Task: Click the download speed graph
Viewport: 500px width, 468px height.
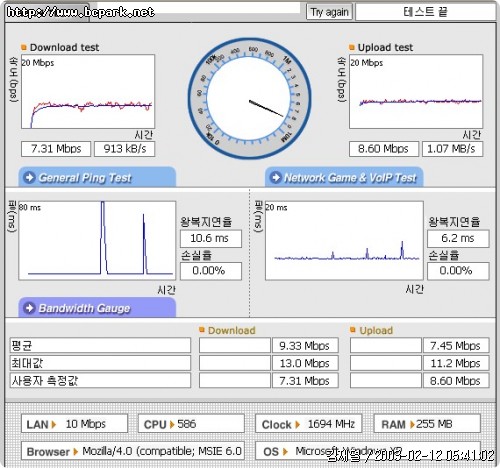Action: pos(88,92)
